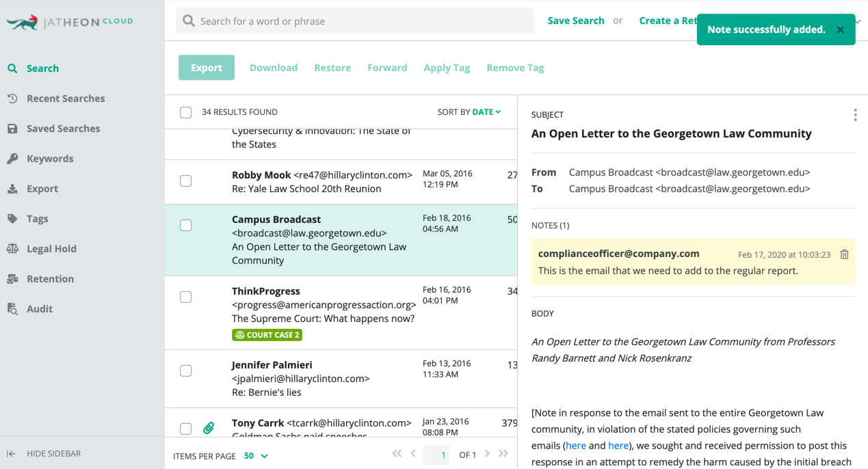The width and height of the screenshot is (868, 469).
Task: Open the Robby Mook Yale reunion email
Action: tap(341, 182)
